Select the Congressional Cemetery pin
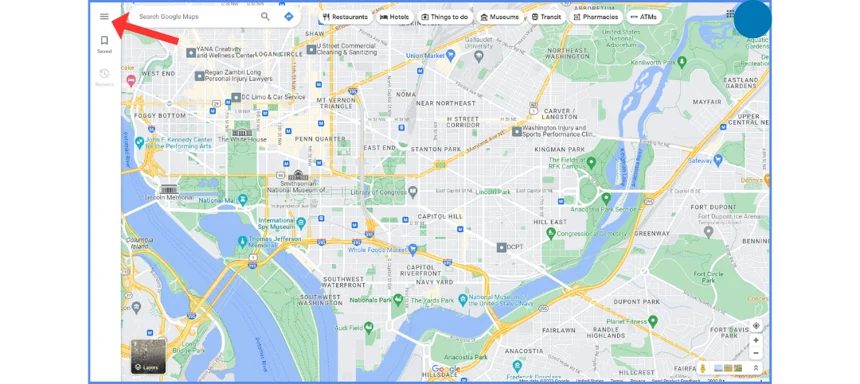The height and width of the screenshot is (384, 860). pos(551,234)
